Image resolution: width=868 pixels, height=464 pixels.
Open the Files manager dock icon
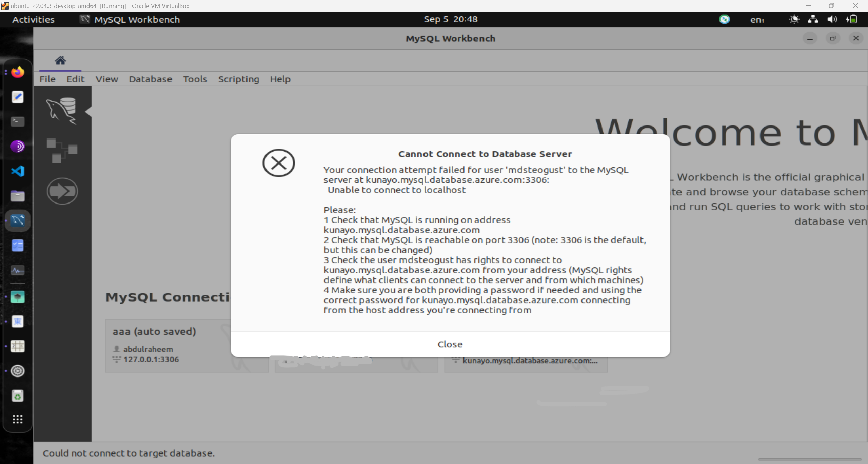pyautogui.click(x=18, y=196)
